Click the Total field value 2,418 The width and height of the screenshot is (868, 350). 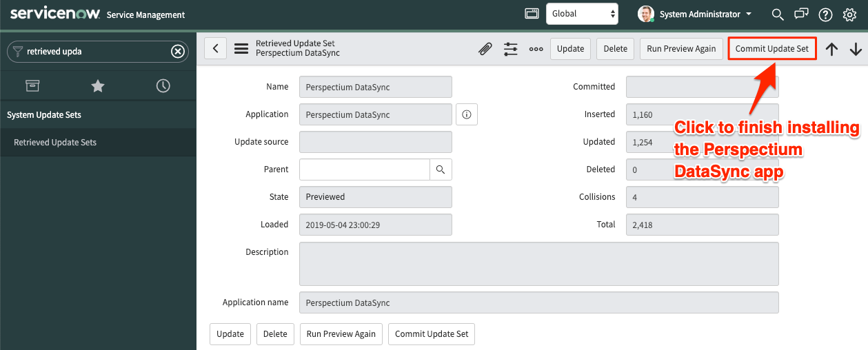[703, 225]
